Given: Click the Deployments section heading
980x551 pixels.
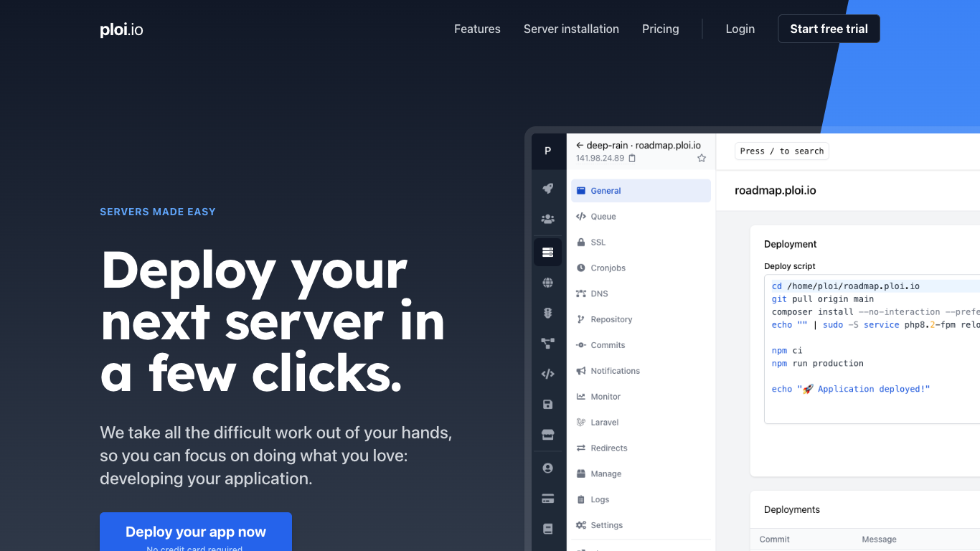Looking at the screenshot, I should coord(792,509).
